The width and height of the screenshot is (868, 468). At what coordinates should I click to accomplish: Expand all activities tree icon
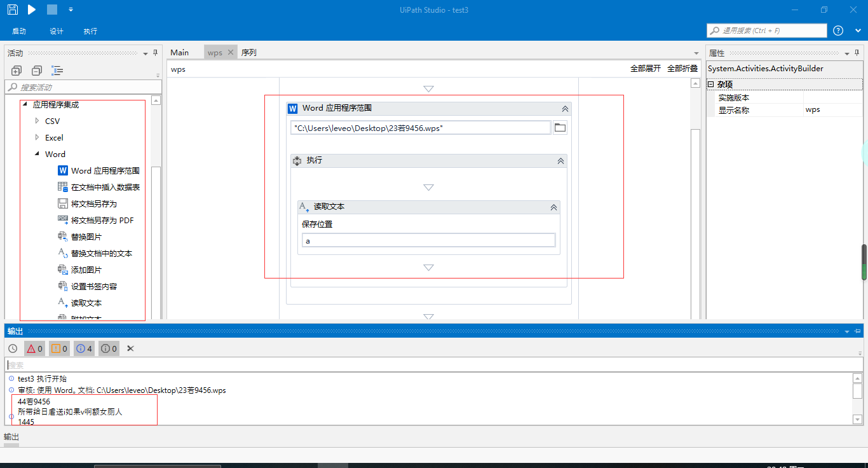click(17, 71)
